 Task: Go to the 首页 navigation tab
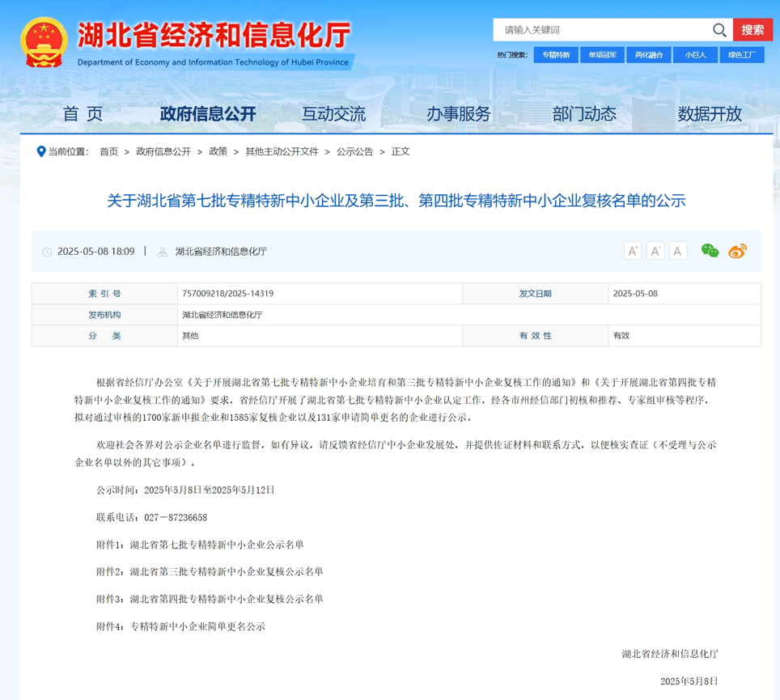[83, 113]
